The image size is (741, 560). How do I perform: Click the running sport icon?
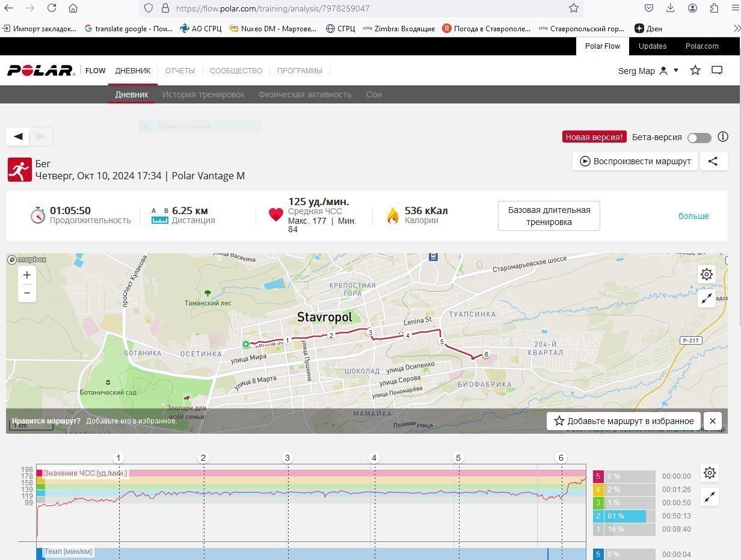(x=19, y=170)
